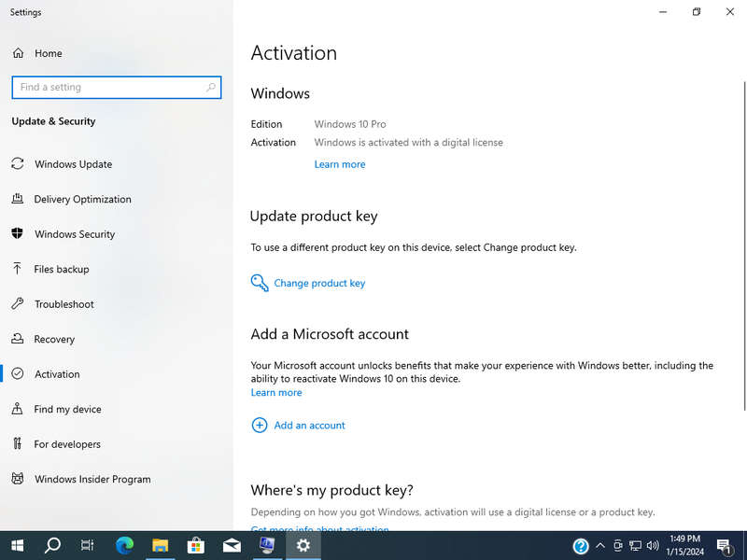747x560 pixels.
Task: Click the Activation checkmark circle icon
Action: coord(18,373)
